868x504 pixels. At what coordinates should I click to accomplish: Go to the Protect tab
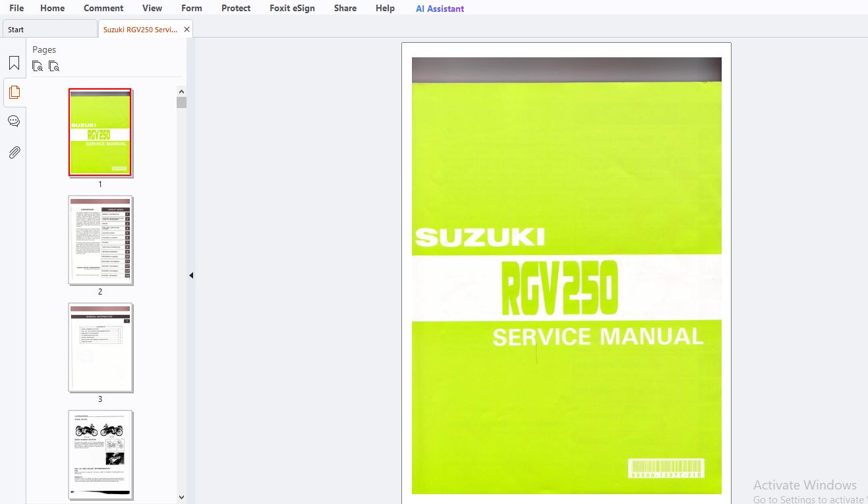(236, 8)
